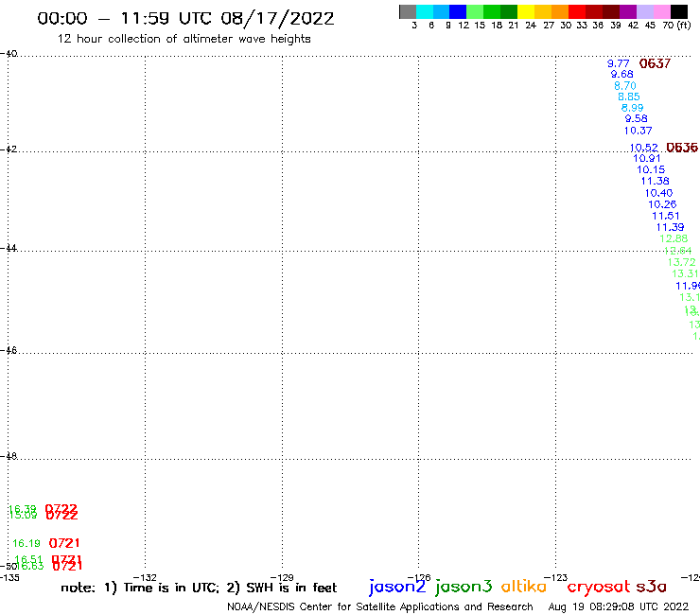
Task: Select the 13.31 wave height value
Action: click(x=685, y=273)
